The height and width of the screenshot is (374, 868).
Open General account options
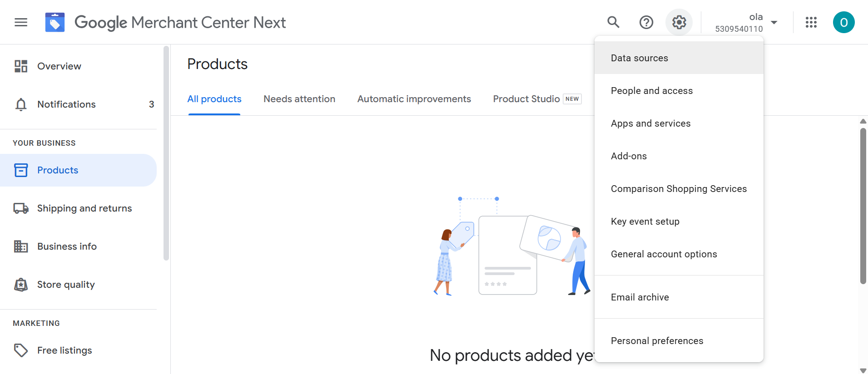[x=679, y=254]
